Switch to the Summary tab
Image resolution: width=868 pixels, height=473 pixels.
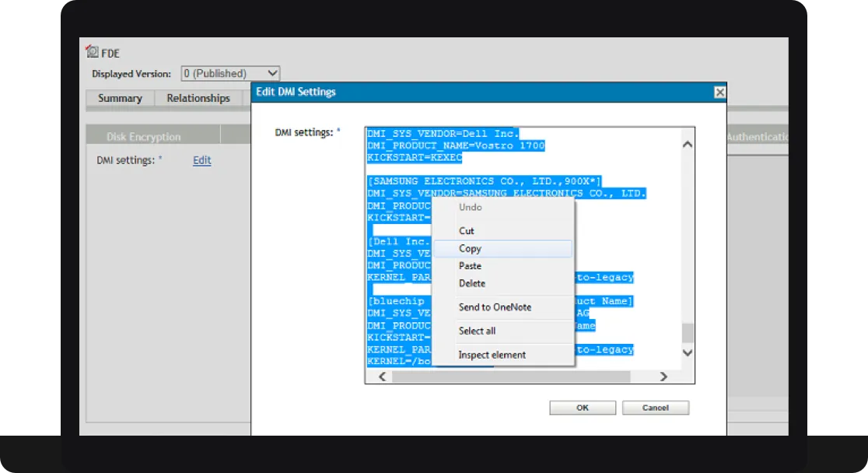[120, 98]
